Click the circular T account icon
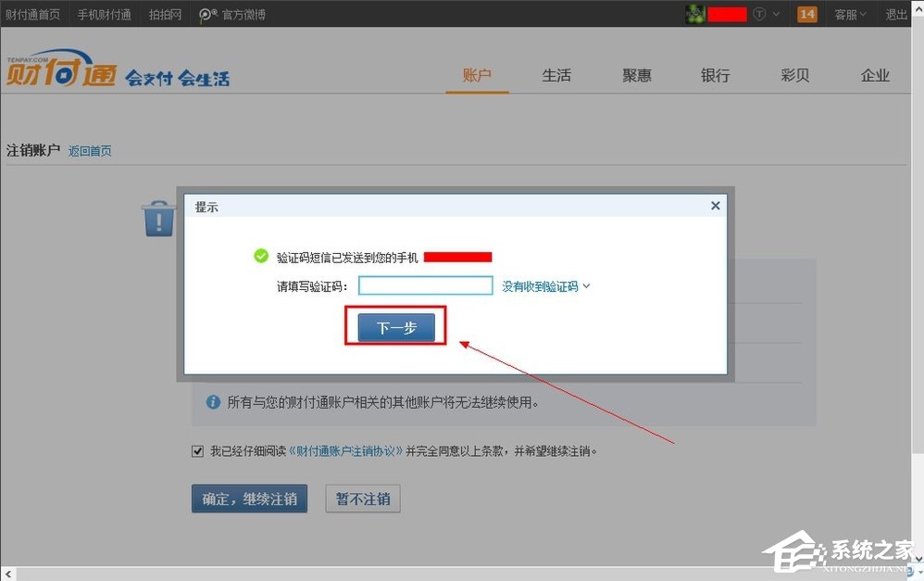This screenshot has width=924, height=581. click(761, 14)
